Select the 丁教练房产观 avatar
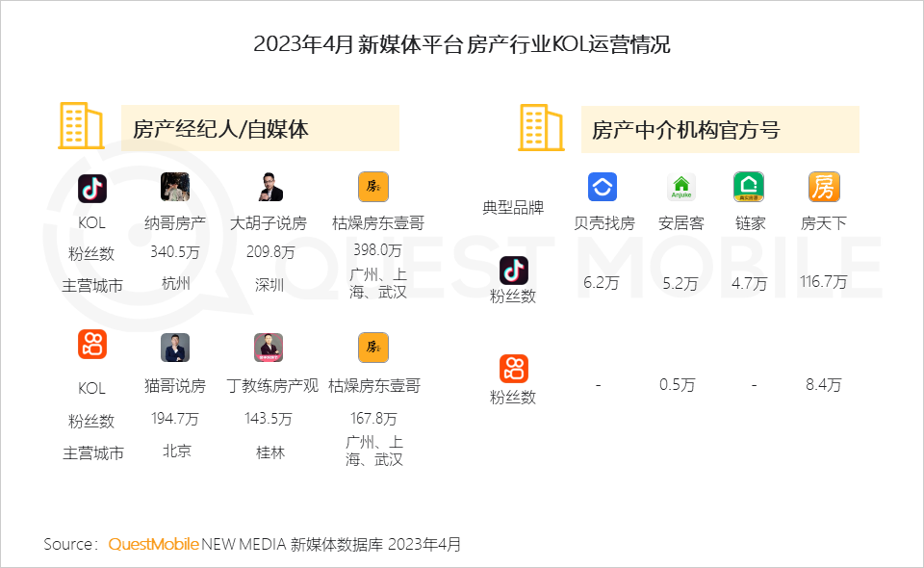Screen dimensions: 924x568 click(269, 348)
